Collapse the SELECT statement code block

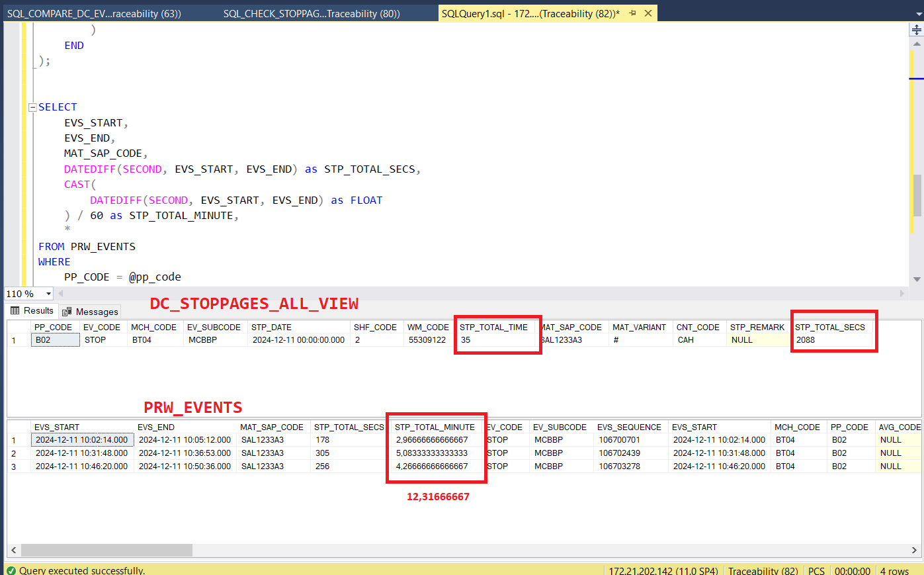[x=32, y=107]
